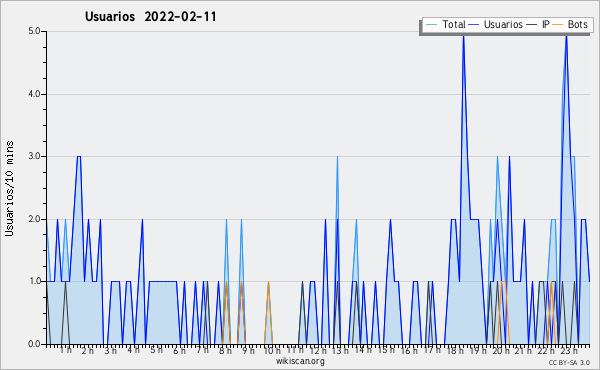Click the '13 h' x-axis label
Image resolution: width=600 pixels, height=370 pixels.
[x=340, y=350]
